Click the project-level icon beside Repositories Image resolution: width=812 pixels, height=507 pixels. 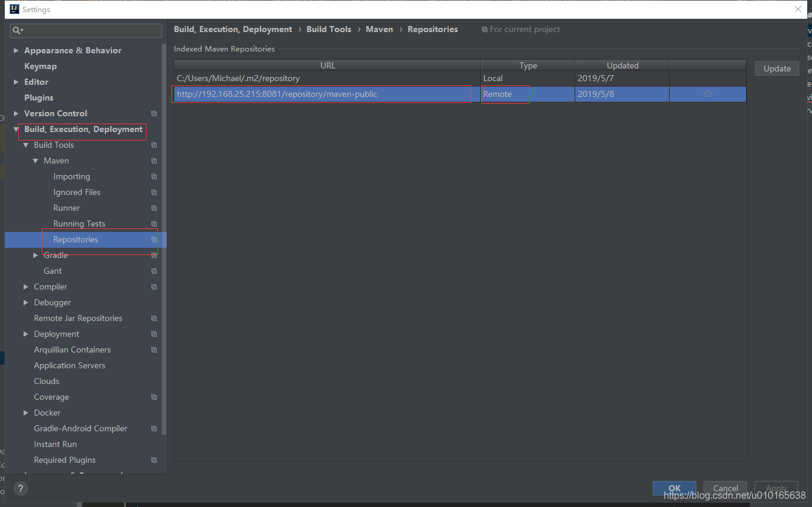point(154,239)
